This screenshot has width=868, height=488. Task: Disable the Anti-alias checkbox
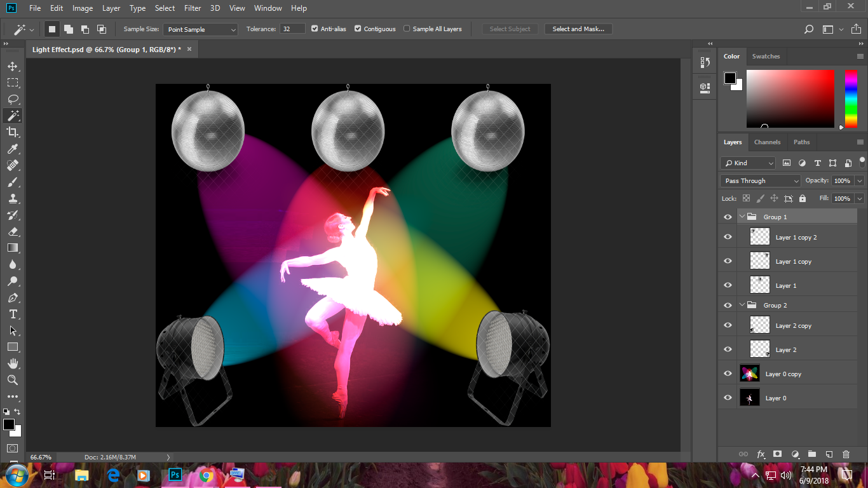[315, 29]
